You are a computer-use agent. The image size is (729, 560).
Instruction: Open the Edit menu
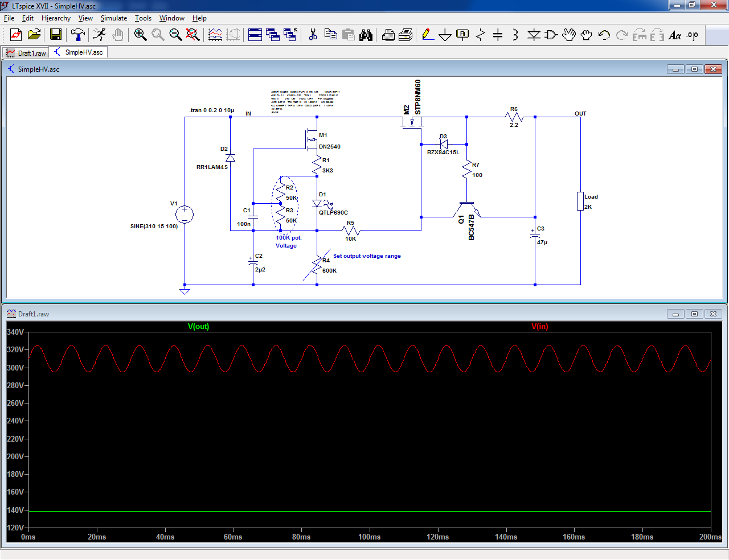[28, 18]
